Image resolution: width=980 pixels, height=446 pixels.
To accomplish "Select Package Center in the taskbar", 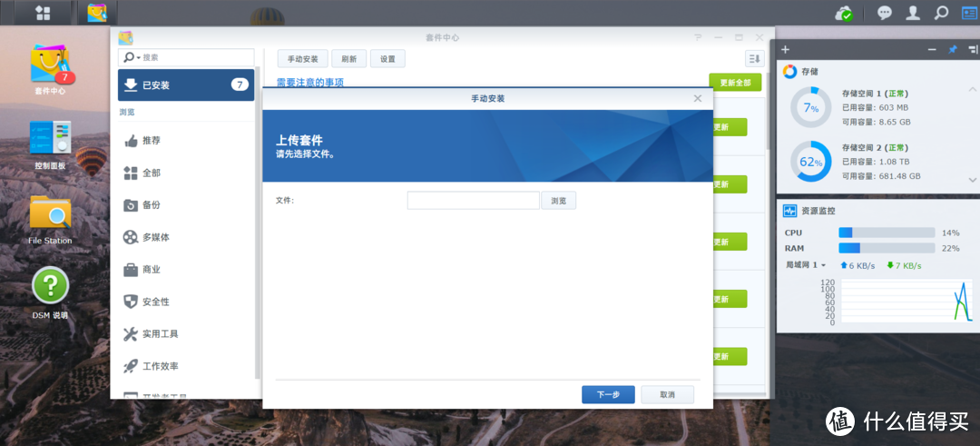I will 97,13.
